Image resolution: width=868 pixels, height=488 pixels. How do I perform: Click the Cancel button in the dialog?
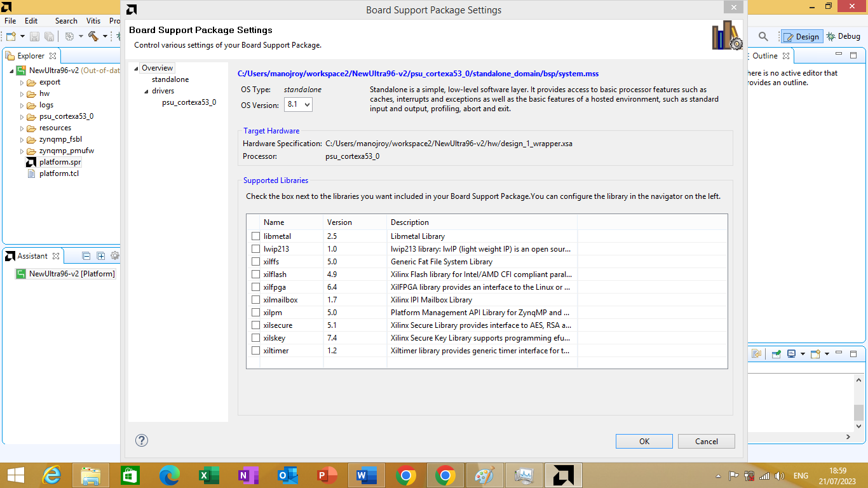coord(707,442)
